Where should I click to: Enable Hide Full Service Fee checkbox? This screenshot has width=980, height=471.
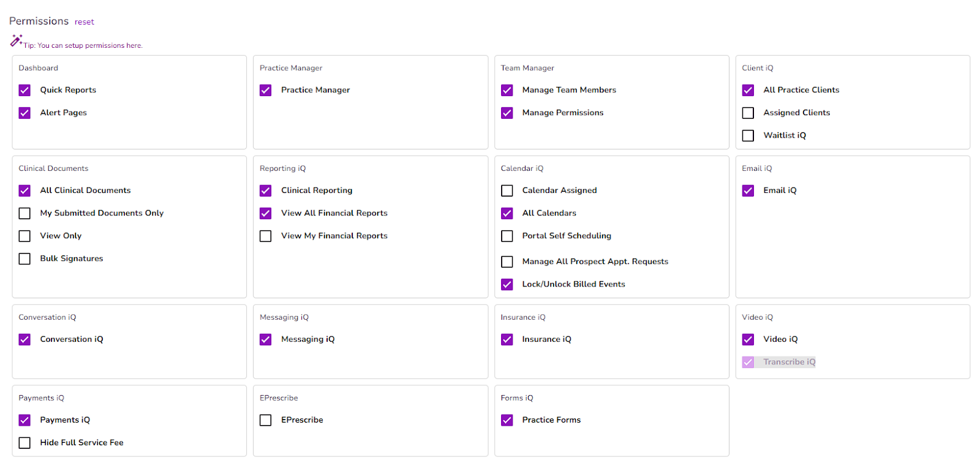pyautogui.click(x=24, y=443)
